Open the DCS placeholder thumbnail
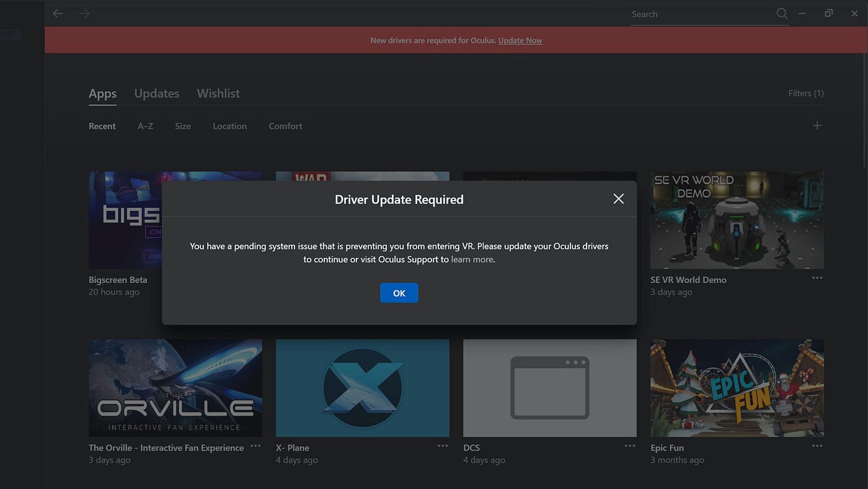 pos(550,388)
